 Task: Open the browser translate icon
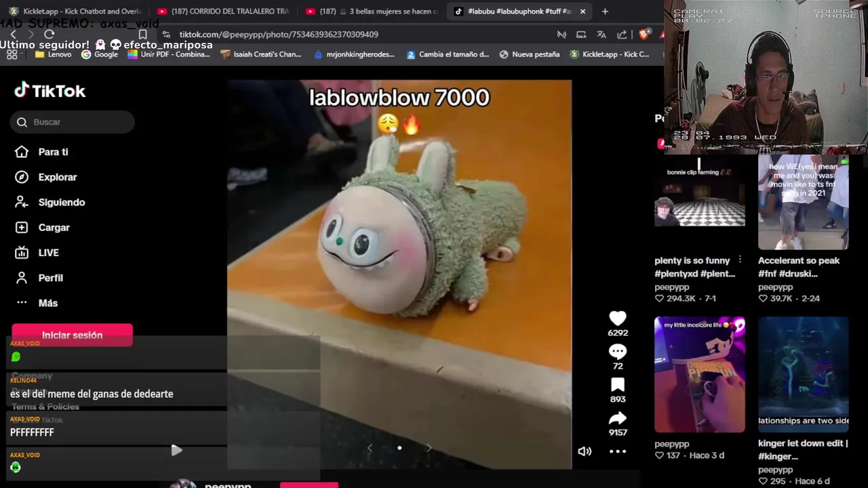(x=601, y=35)
